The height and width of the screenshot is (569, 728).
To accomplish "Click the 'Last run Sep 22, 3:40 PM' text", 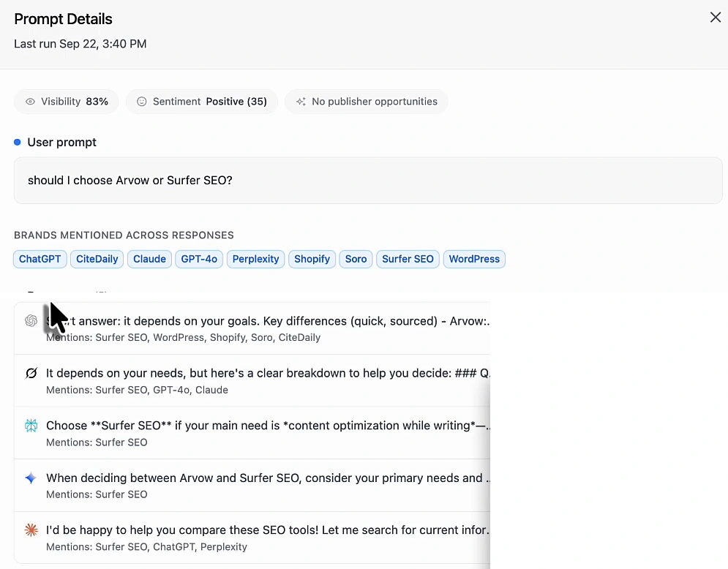I will pos(80,44).
